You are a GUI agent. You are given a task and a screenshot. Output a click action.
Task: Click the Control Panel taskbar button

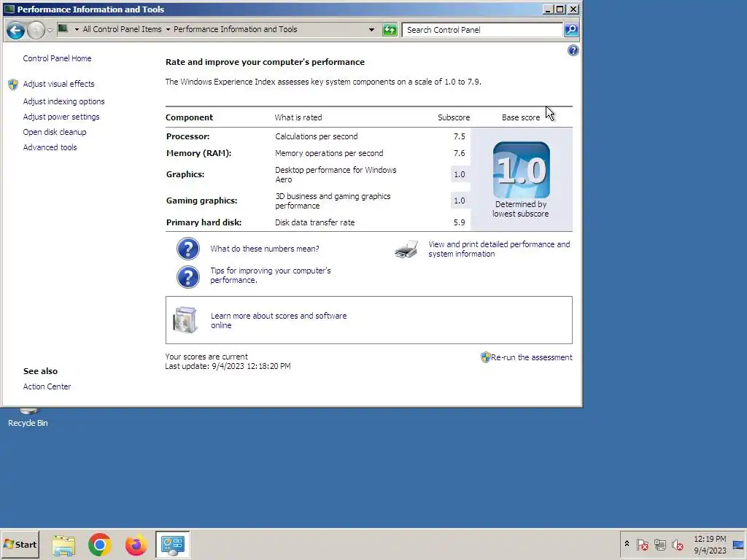point(172,545)
